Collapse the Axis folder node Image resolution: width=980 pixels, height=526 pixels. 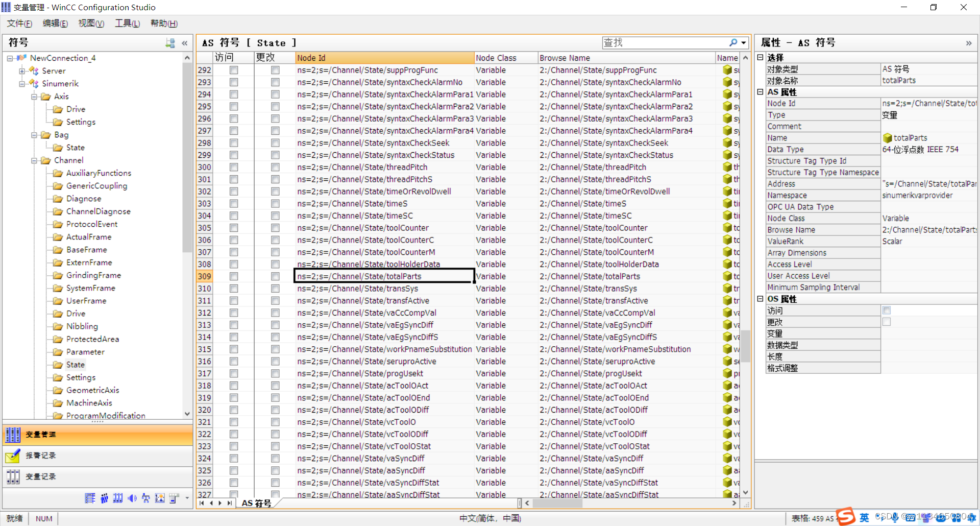pos(34,97)
